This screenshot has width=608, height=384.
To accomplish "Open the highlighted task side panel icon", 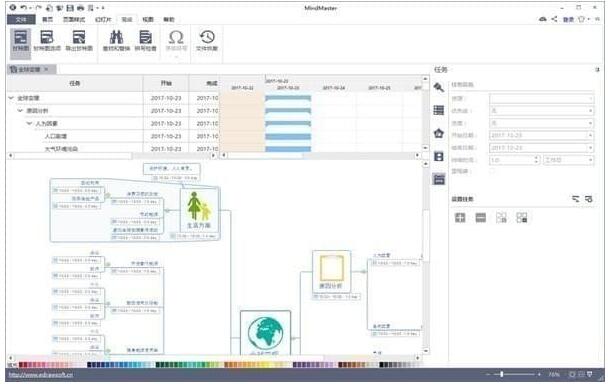I will pyautogui.click(x=439, y=179).
